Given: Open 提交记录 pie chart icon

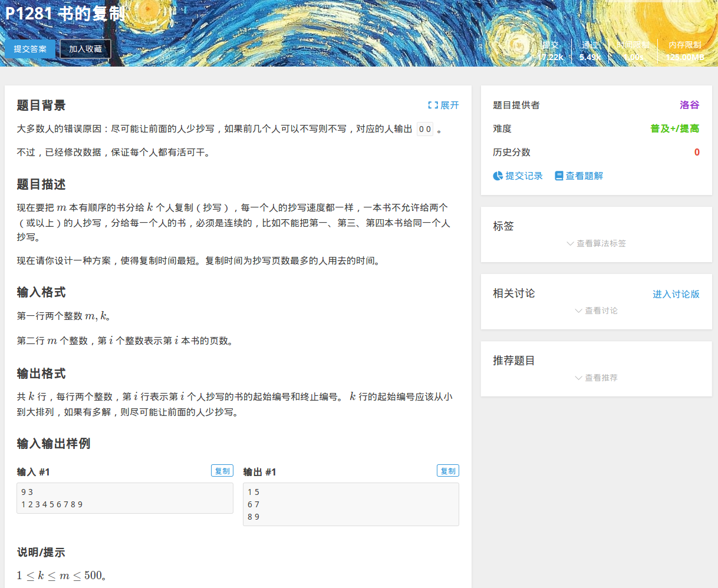Looking at the screenshot, I should pos(498,176).
